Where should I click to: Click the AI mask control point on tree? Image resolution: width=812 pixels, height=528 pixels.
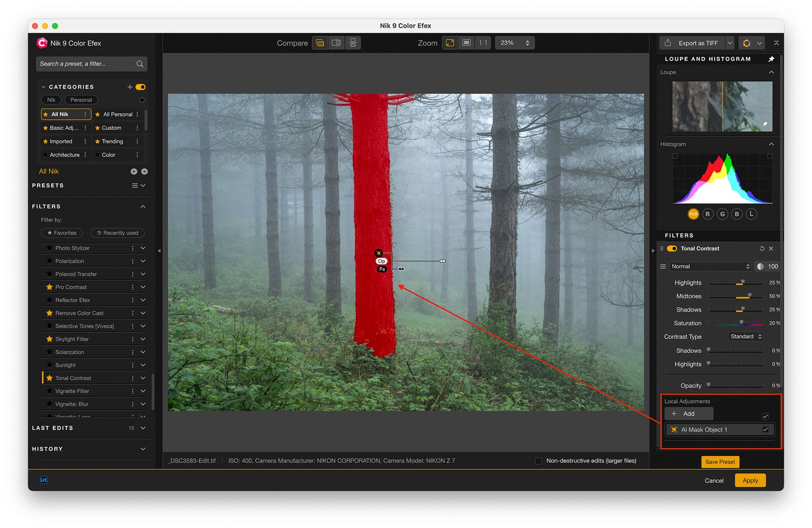pos(379,253)
